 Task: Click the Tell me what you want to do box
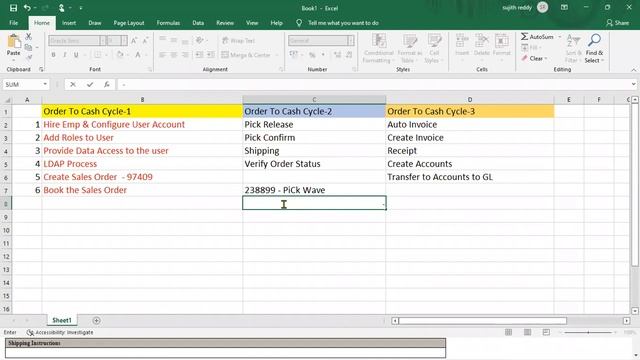pos(343,23)
